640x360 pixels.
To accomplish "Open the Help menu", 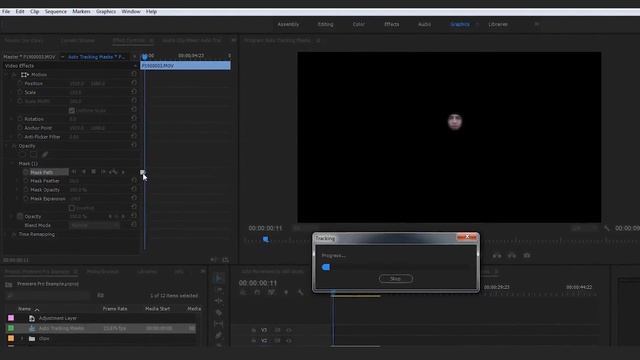I will click(x=151, y=11).
